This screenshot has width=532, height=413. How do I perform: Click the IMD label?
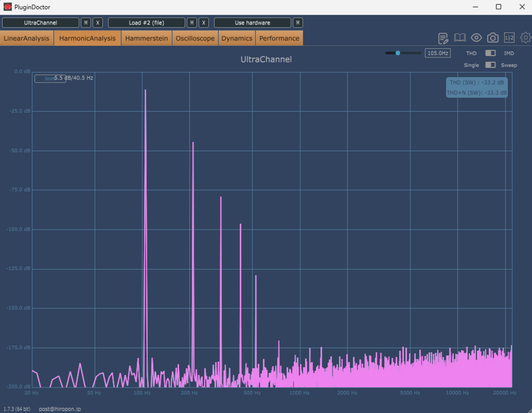click(x=509, y=54)
